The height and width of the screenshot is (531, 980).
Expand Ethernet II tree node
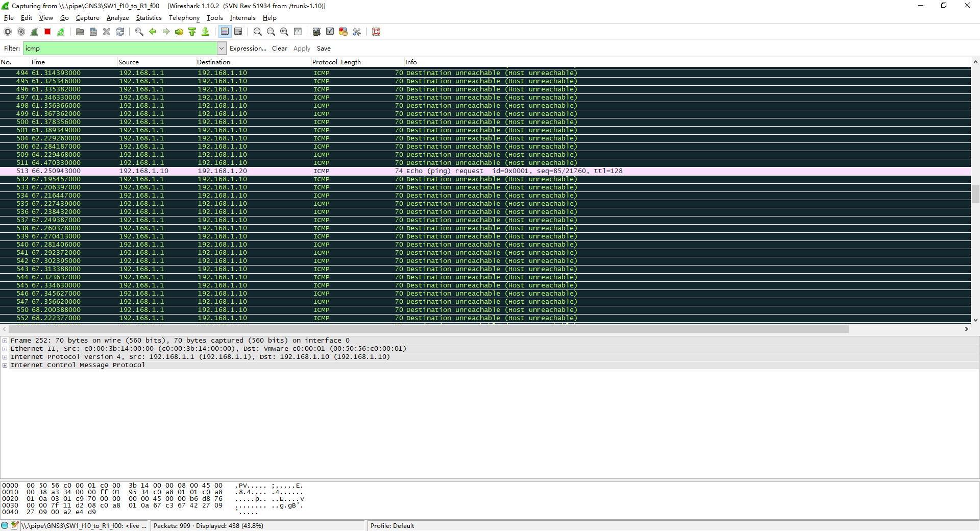coord(5,349)
